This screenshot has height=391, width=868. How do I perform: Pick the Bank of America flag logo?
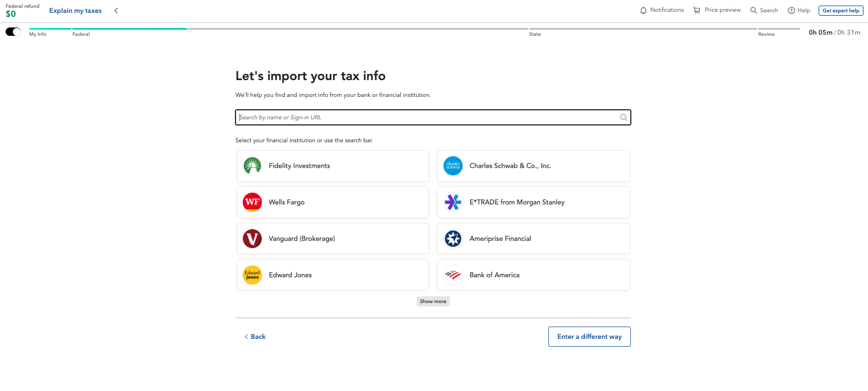pos(453,275)
